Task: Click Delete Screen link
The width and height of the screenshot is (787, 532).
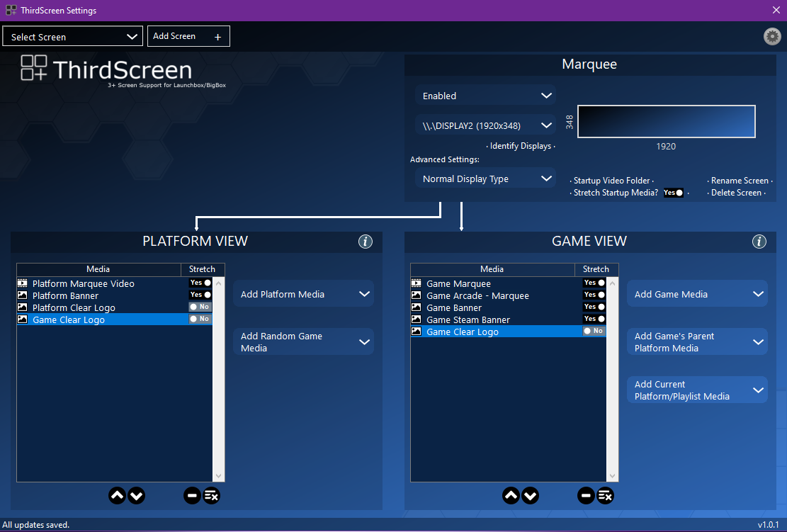Action: coord(736,193)
